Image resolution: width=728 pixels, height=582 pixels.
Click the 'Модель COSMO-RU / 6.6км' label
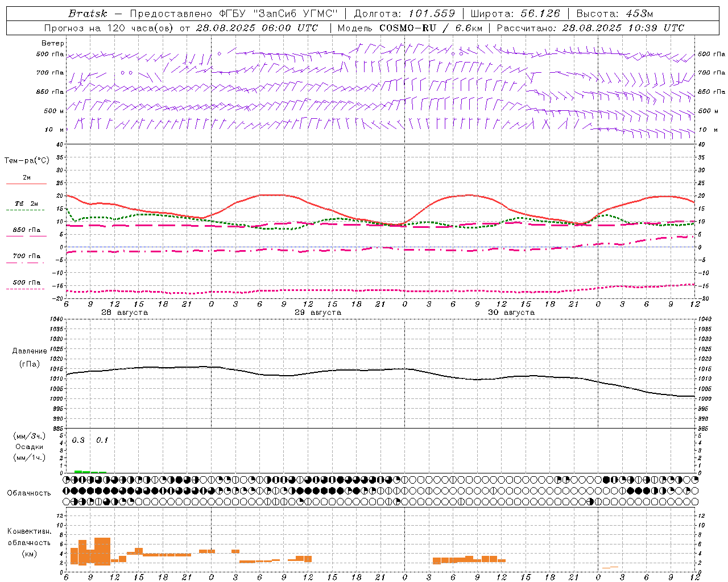coord(409,28)
